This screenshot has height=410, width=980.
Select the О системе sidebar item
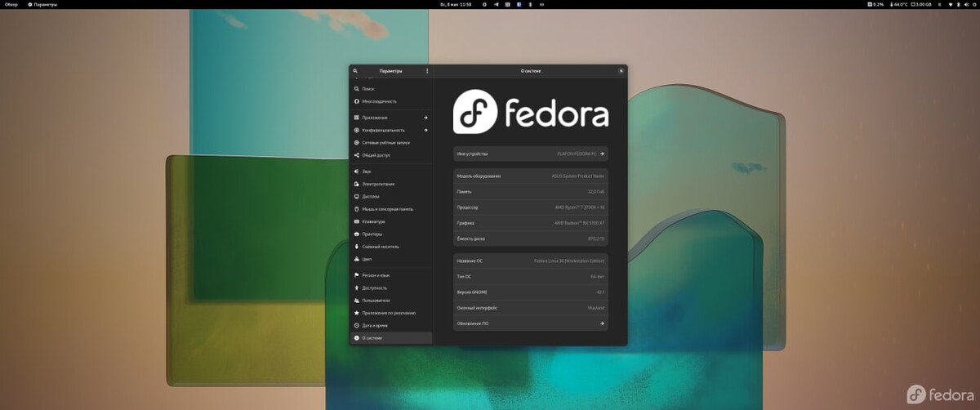(x=390, y=337)
